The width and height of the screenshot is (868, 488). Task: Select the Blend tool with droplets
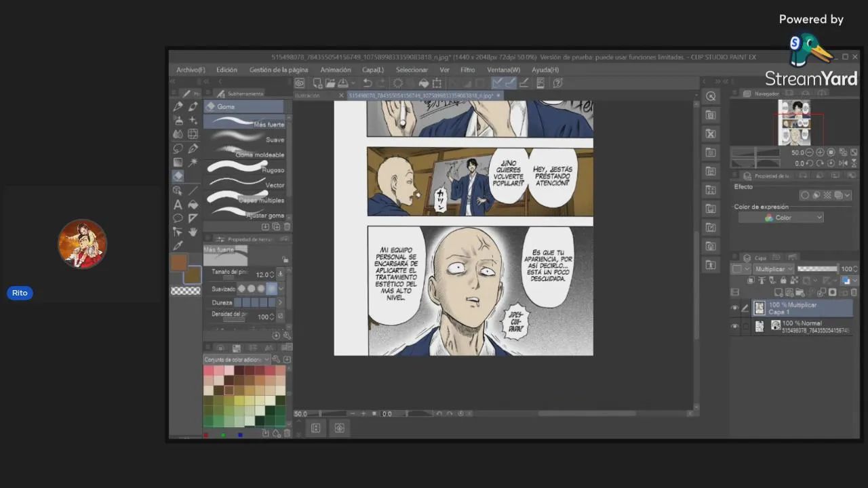tap(178, 134)
